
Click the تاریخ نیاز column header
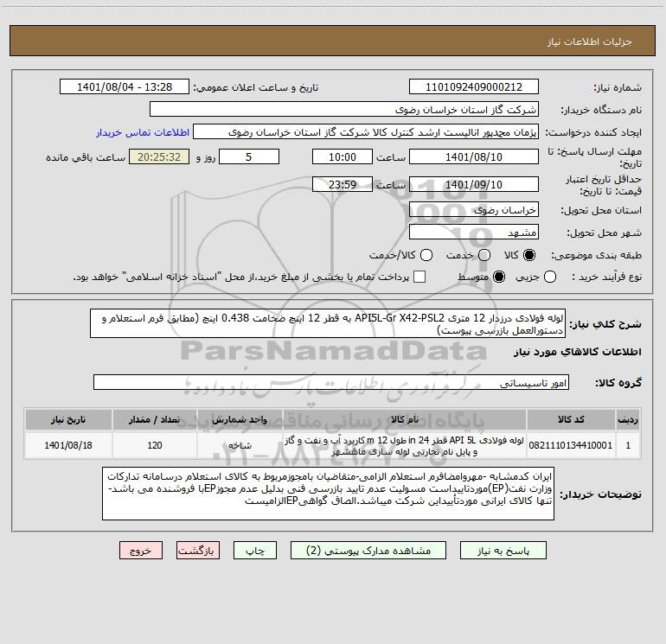(x=68, y=420)
